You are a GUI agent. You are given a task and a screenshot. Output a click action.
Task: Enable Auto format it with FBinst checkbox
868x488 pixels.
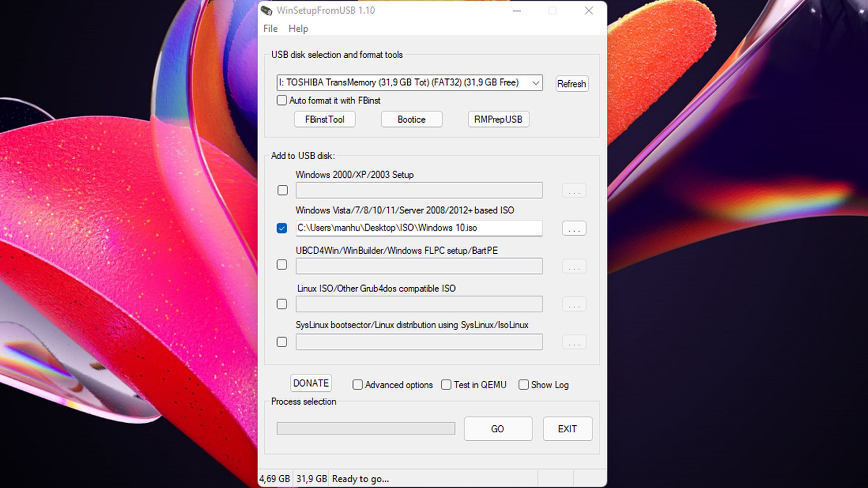281,100
